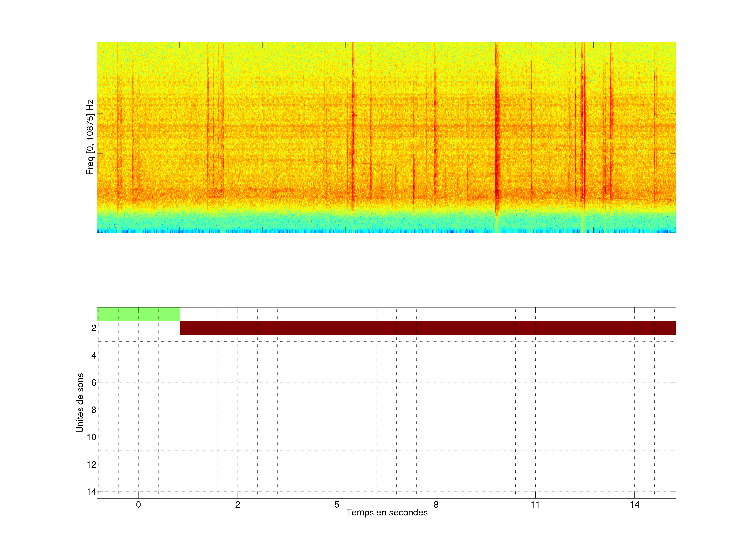Click y-axis tick label '4'
Image resolution: width=747 pixels, height=560 pixels.
pos(94,355)
